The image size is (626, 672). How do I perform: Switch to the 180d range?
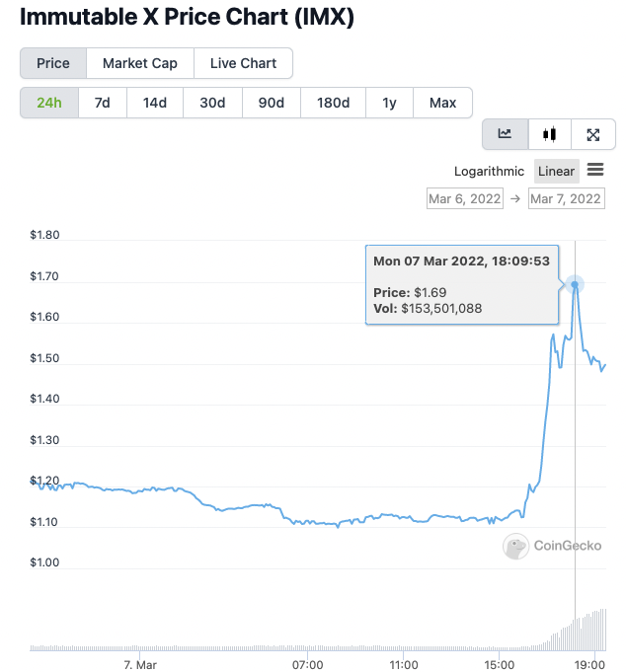click(x=333, y=103)
